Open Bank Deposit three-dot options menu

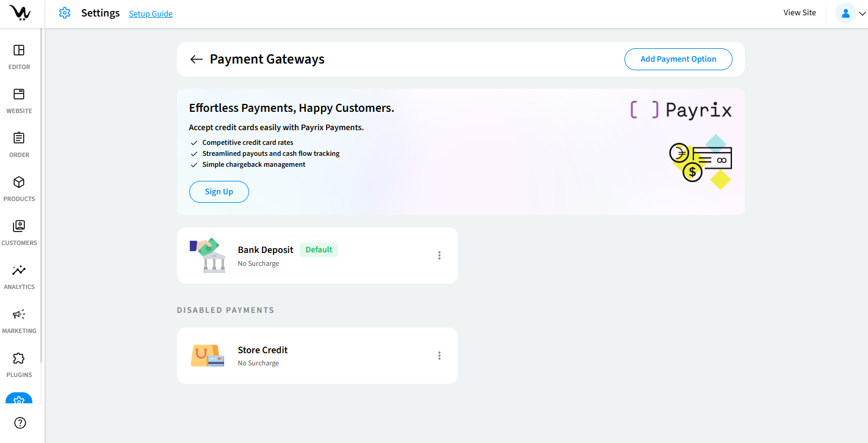pyautogui.click(x=439, y=255)
